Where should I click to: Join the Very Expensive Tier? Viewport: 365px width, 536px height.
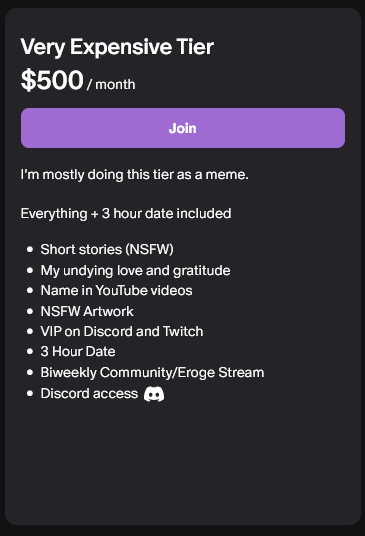click(183, 128)
